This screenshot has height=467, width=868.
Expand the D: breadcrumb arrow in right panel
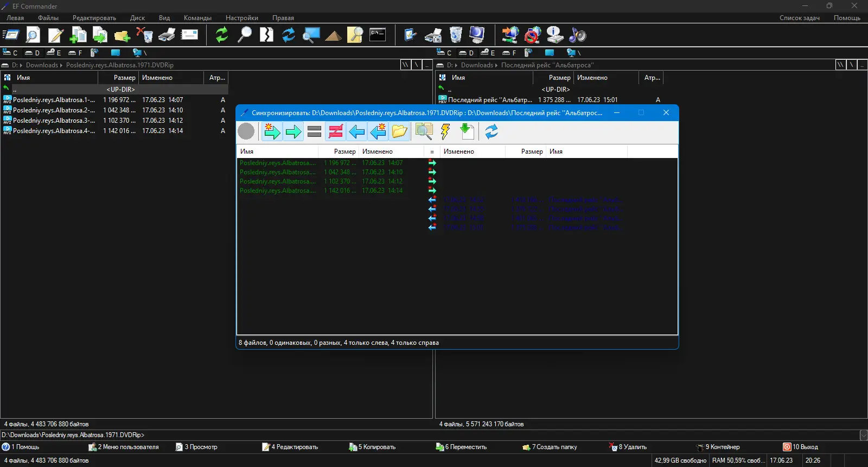456,65
